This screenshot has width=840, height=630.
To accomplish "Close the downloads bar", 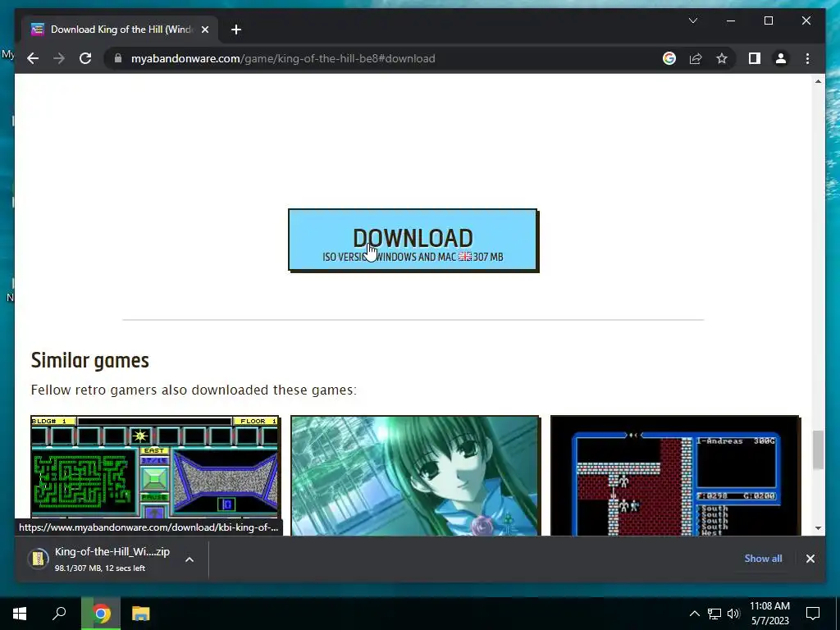I will pyautogui.click(x=810, y=558).
